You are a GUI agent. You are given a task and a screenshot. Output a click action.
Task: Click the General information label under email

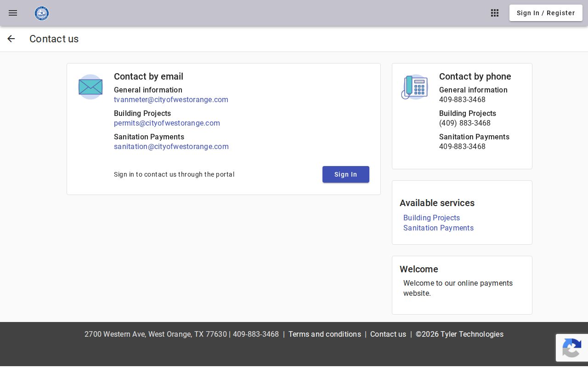click(x=148, y=90)
